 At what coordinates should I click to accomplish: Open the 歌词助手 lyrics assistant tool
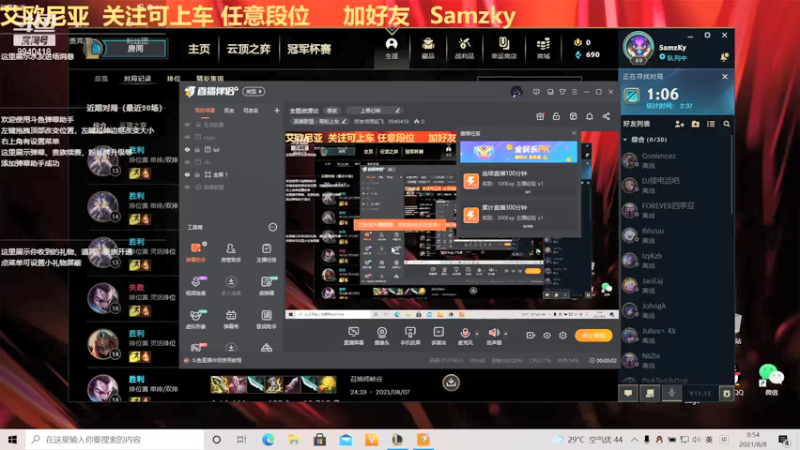tap(266, 319)
